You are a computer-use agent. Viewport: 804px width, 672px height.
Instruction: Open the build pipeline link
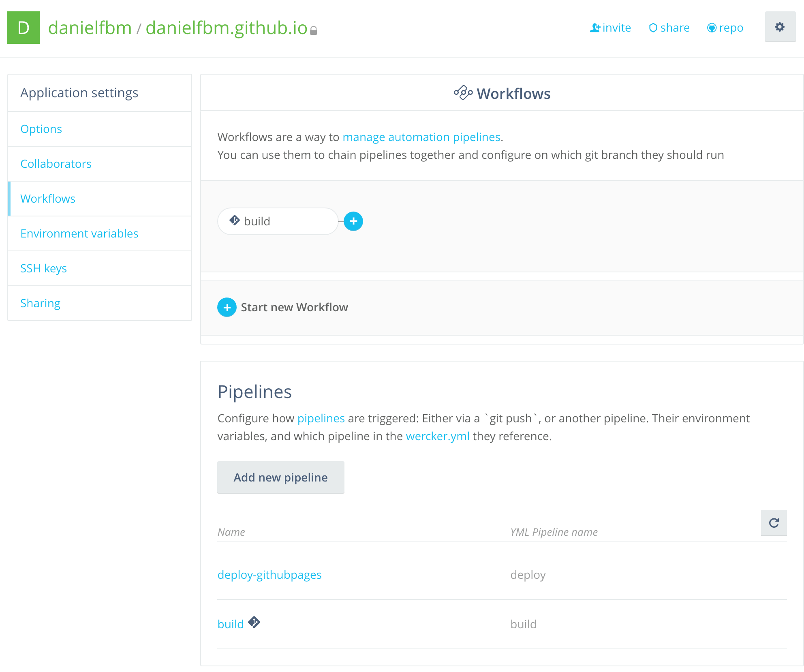point(231,624)
